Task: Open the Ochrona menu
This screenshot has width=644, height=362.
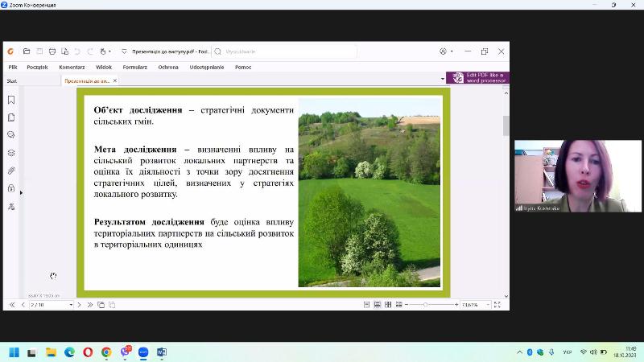Action: [x=168, y=68]
